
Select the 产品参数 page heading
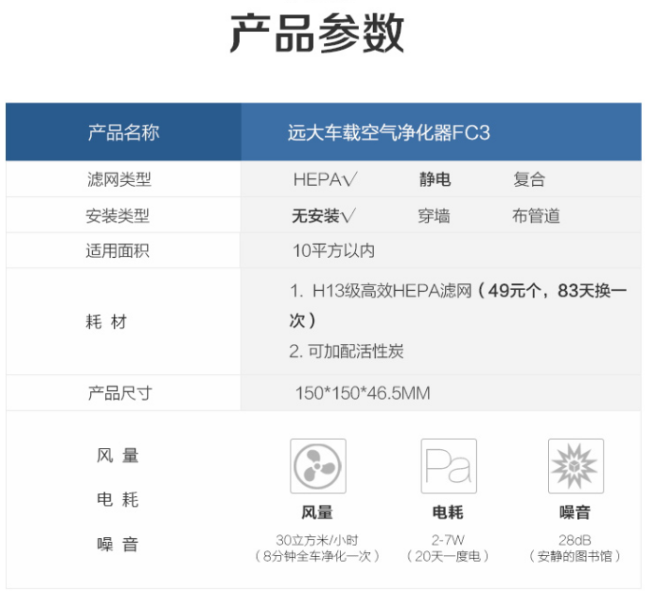pyautogui.click(x=317, y=33)
